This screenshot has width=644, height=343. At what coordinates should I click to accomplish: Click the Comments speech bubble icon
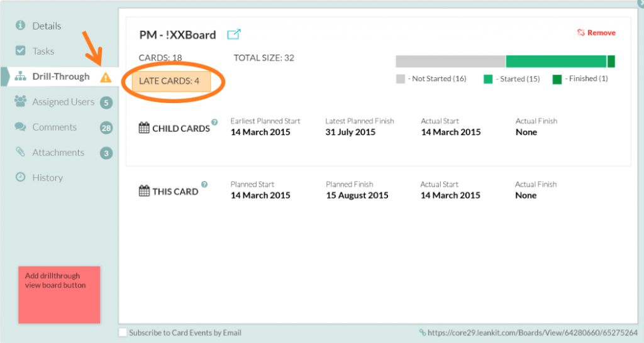(x=20, y=126)
